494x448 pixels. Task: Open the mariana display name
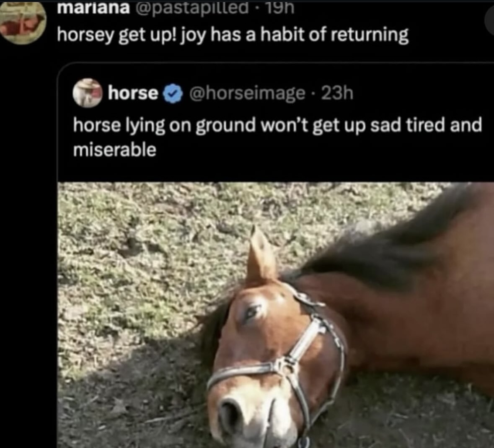(x=93, y=8)
